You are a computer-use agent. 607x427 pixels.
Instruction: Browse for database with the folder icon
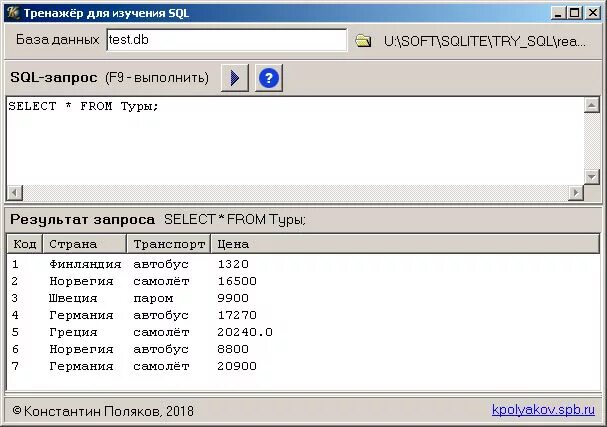click(x=363, y=41)
